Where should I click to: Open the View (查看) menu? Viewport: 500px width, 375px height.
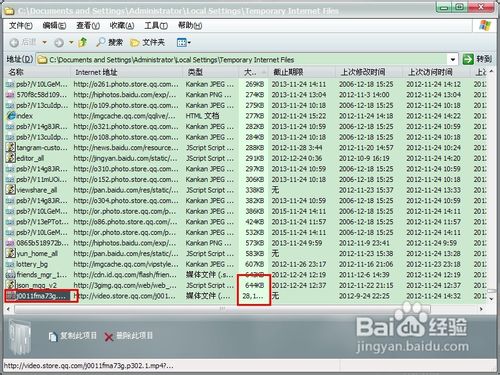coord(88,26)
